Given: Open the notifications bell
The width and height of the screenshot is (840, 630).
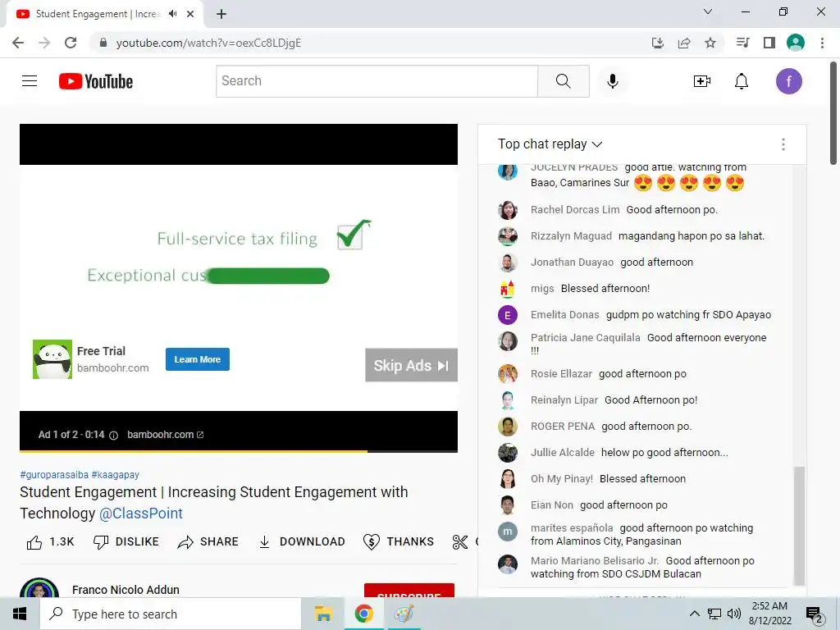Looking at the screenshot, I should 742,81.
